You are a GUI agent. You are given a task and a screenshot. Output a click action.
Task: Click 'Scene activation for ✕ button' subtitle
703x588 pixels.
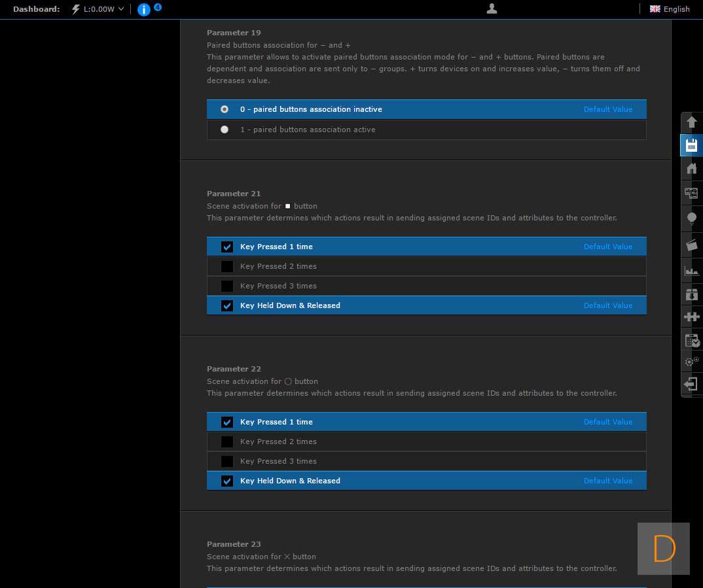(261, 557)
